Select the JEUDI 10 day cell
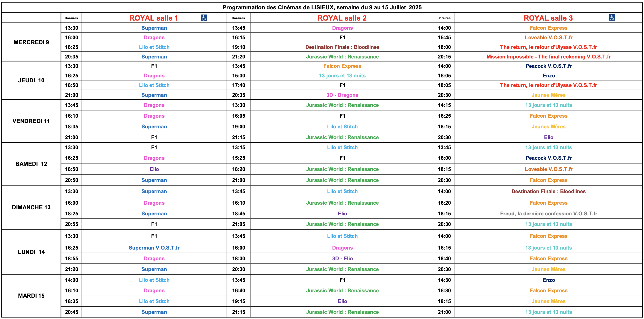Screen dimensions: 644x319 click(31, 80)
